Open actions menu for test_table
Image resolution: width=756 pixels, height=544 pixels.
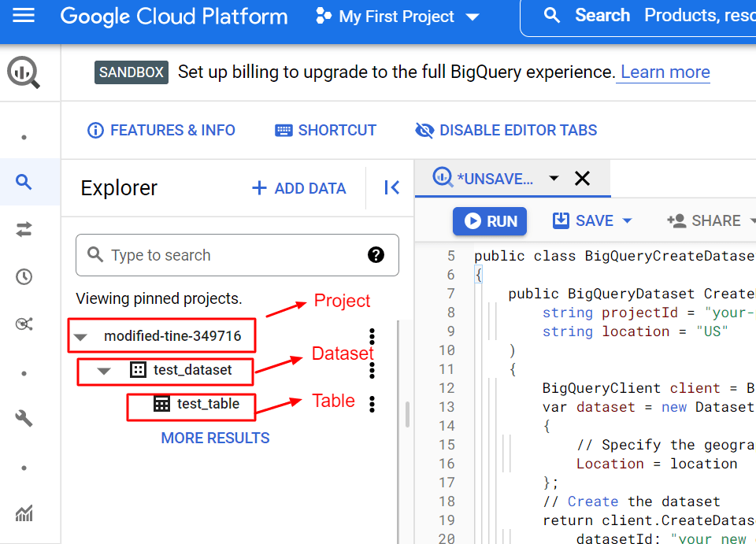[372, 404]
